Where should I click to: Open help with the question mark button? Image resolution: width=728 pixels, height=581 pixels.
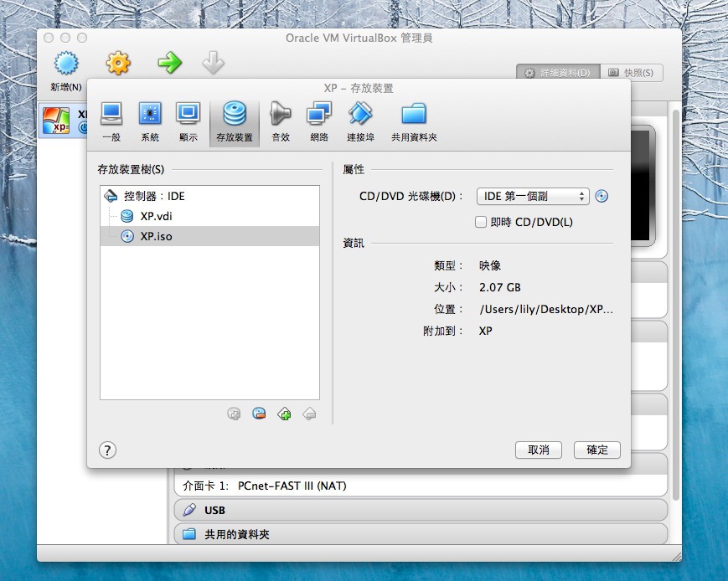coord(108,450)
